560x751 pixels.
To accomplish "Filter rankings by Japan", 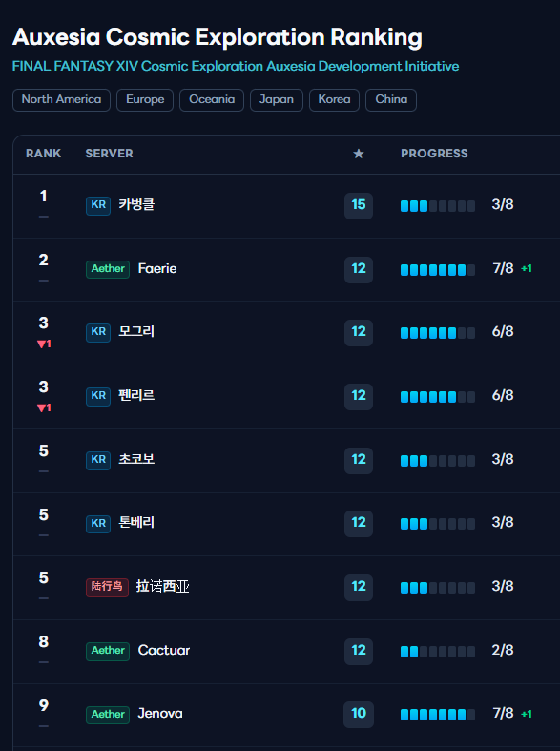I will tap(276, 99).
